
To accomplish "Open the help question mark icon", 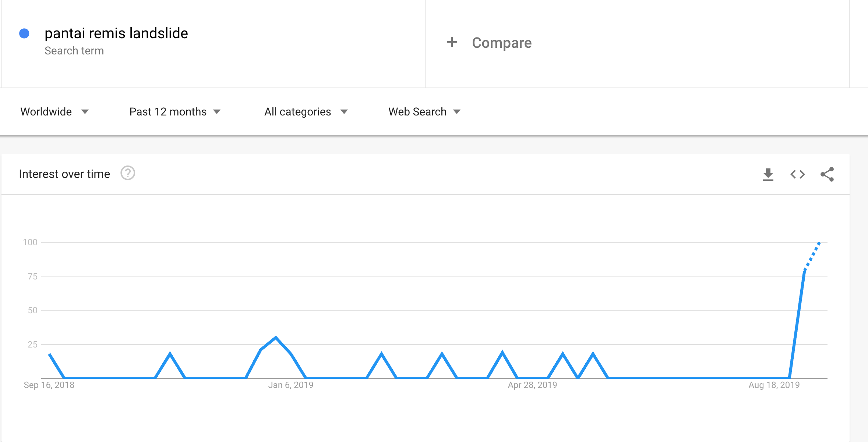I will [x=128, y=173].
